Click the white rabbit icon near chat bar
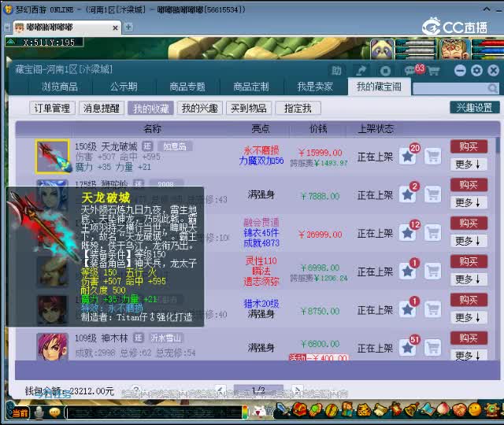The image size is (504, 425). tap(259, 412)
